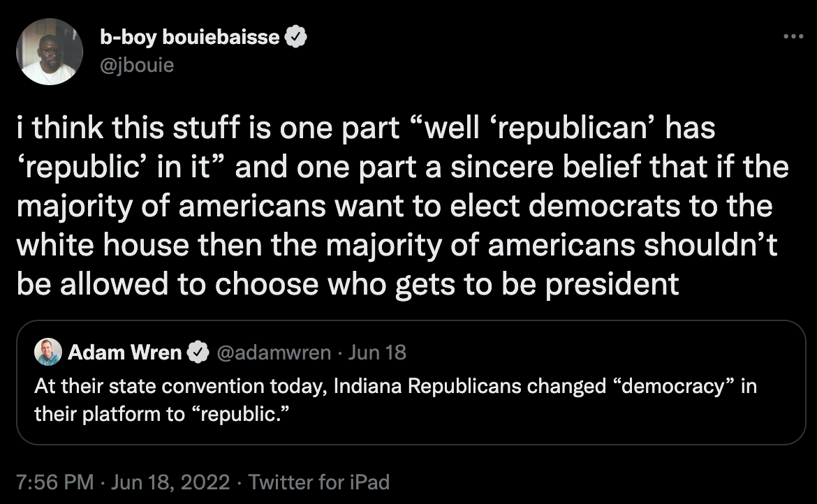Click b-boy bouiebaisse's profile picture
817x504 pixels.
[49, 52]
